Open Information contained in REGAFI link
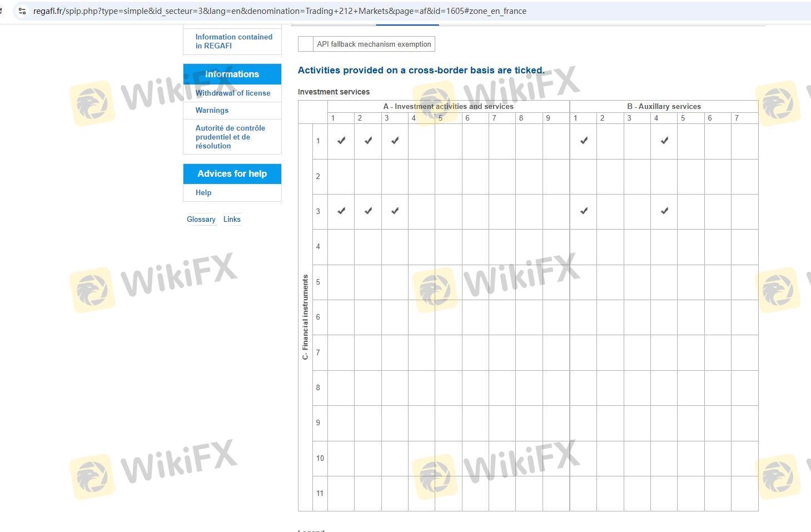This screenshot has width=811, height=532. click(x=233, y=41)
